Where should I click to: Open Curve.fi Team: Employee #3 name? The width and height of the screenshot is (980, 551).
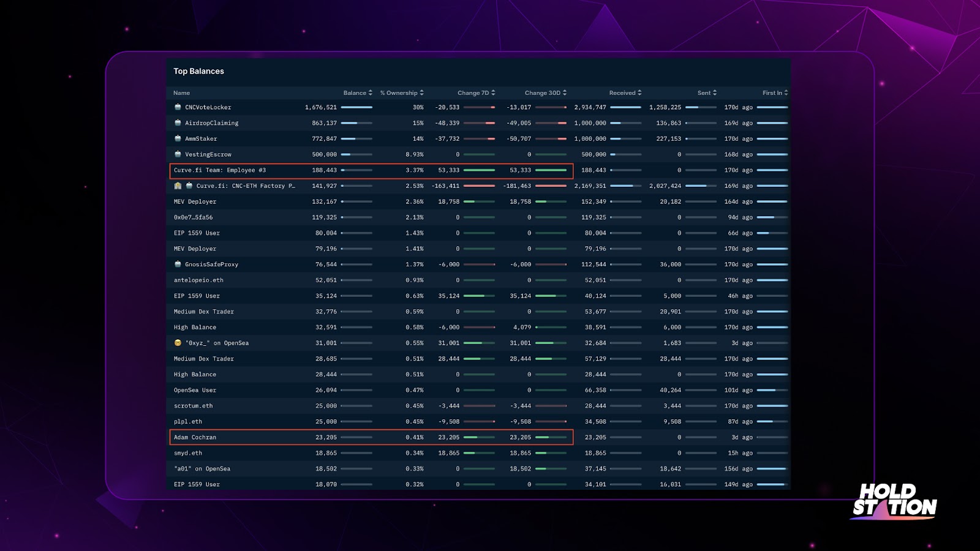(220, 170)
